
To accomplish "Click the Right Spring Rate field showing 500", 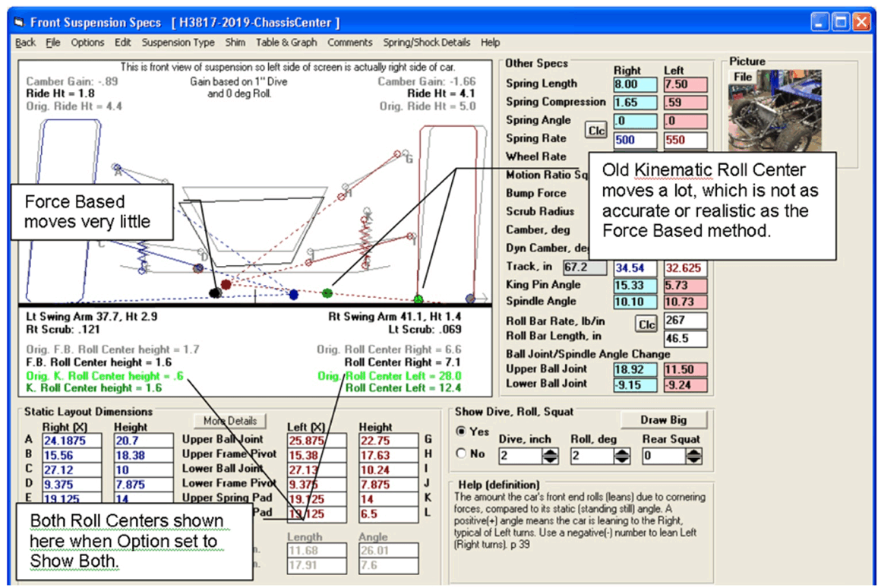I will click(635, 140).
